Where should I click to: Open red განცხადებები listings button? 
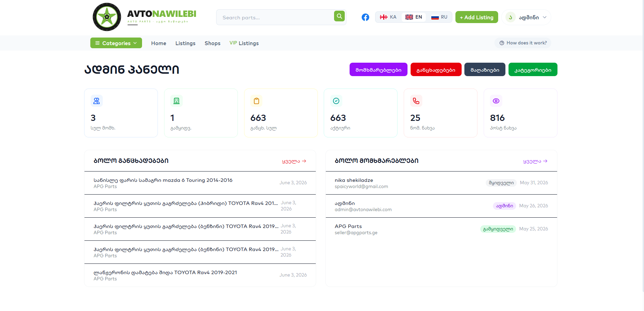tap(436, 70)
